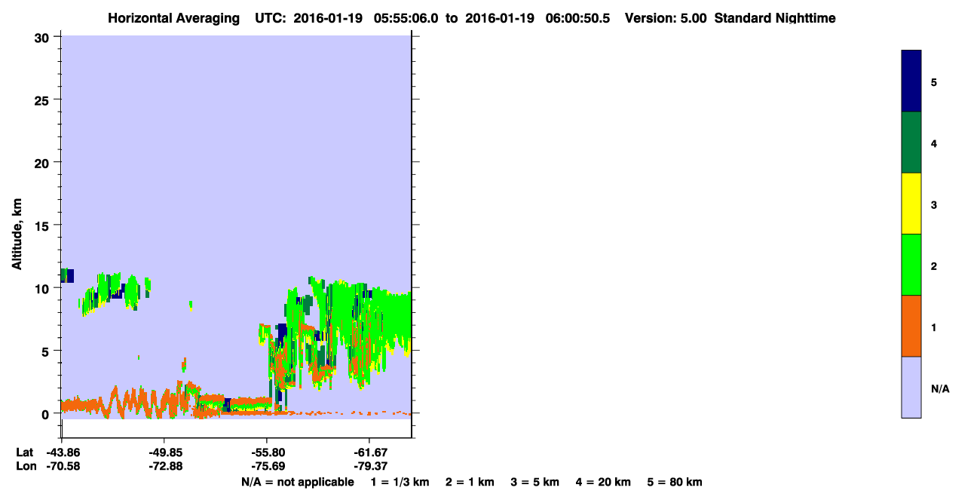The width and height of the screenshot is (980, 503).
Task: Click the legend text N/A = not applicable
Action: [297, 482]
